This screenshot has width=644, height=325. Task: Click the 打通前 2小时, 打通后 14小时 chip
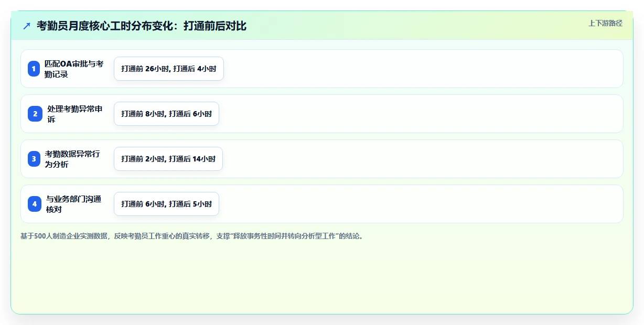[x=168, y=159]
